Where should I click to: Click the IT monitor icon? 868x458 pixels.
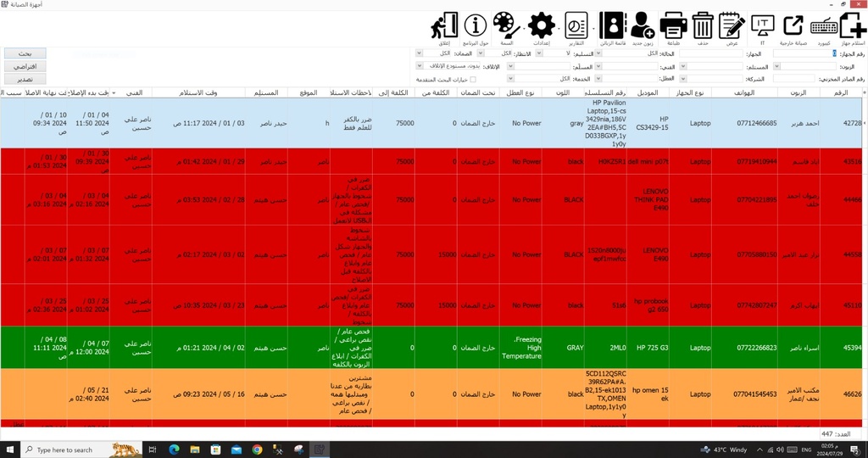tap(762, 26)
